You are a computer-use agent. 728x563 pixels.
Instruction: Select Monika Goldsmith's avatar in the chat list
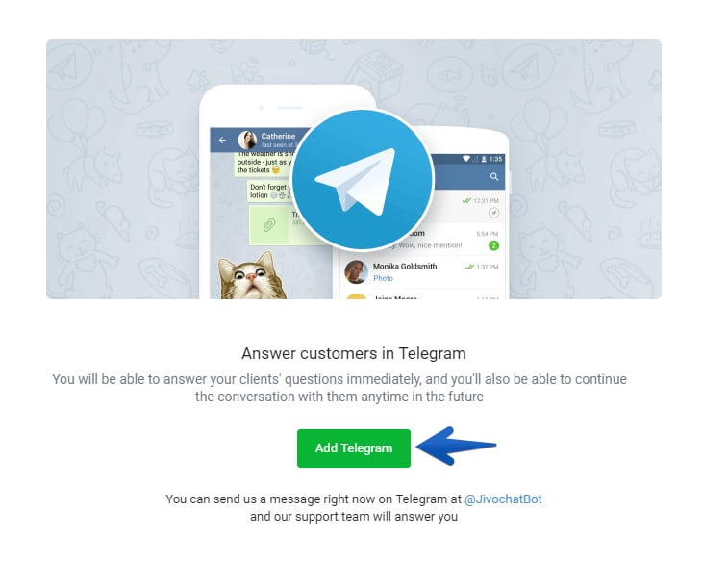click(x=356, y=271)
